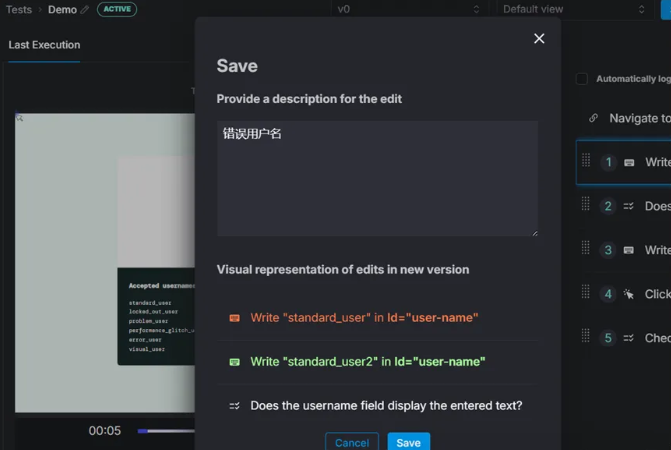The image size is (671, 450).
Task: Click the removed step orange keyboard icon
Action: click(x=235, y=318)
